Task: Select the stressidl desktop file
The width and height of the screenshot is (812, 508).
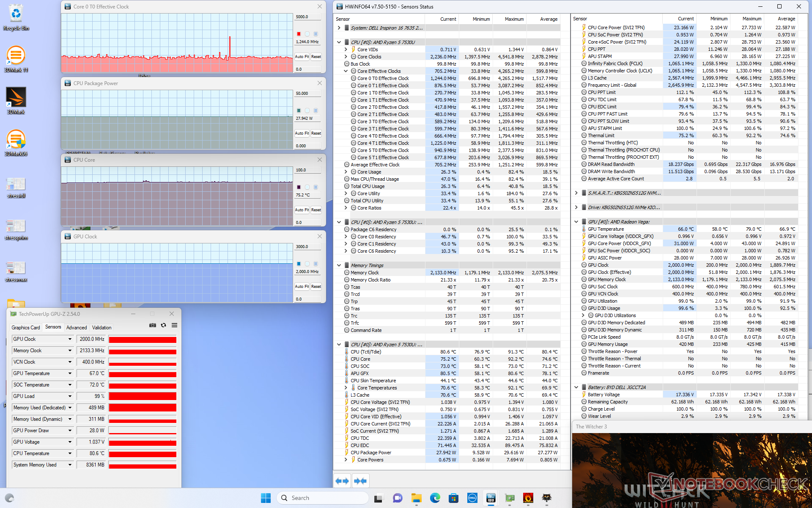Action: [16, 188]
